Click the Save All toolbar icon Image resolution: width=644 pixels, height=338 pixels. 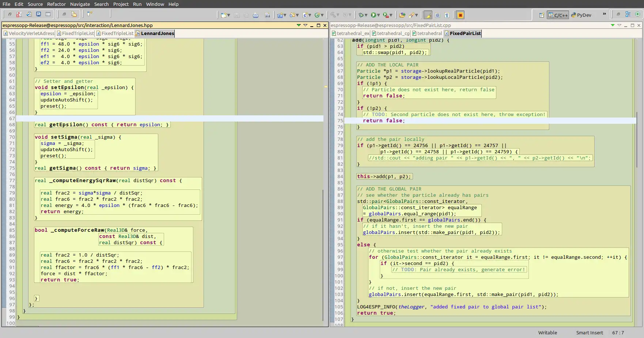(246, 15)
